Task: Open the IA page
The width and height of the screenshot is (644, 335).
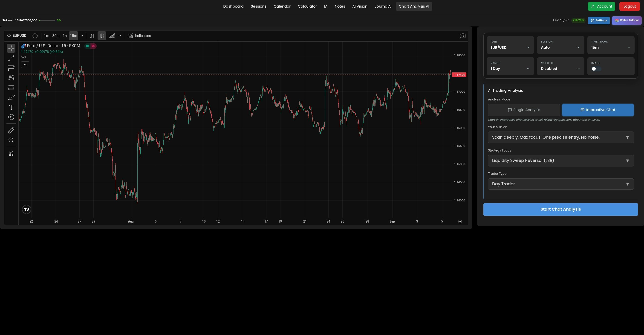Action: (x=326, y=6)
